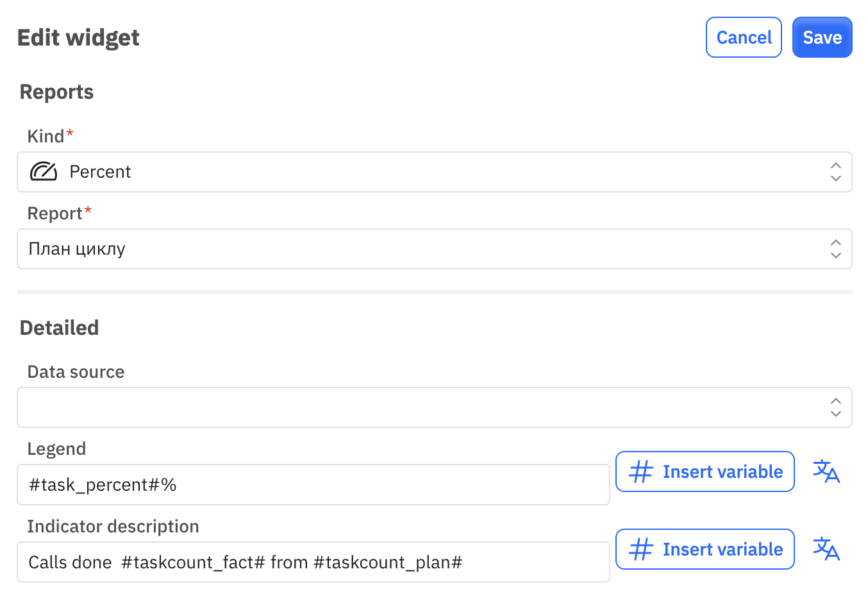Open the Report dropdown showing План циклу

tap(435, 249)
